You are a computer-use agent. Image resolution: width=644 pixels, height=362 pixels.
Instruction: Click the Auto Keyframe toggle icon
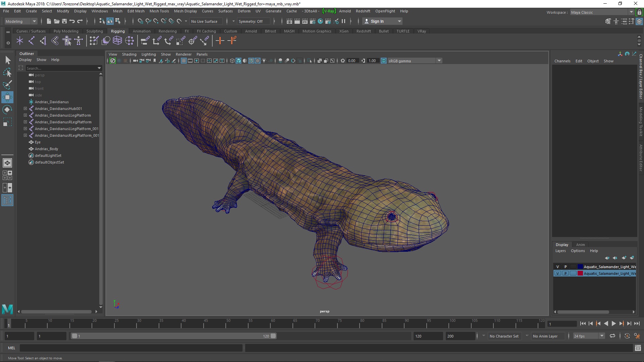627,336
